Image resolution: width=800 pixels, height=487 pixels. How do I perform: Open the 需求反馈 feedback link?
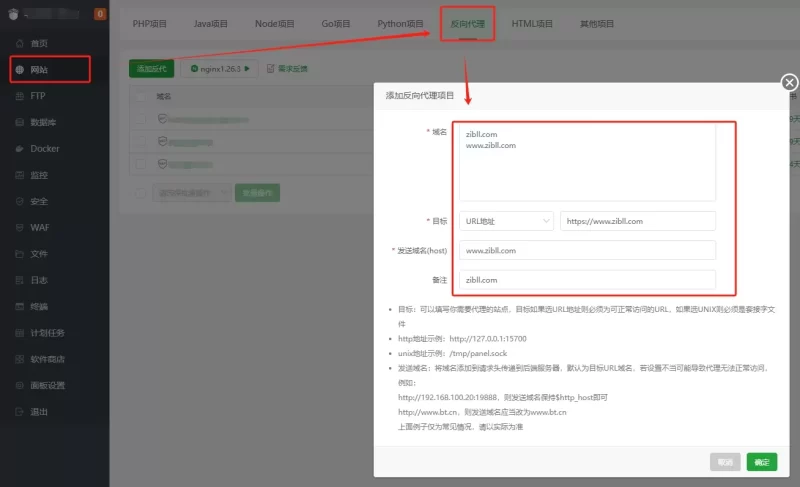pos(293,68)
